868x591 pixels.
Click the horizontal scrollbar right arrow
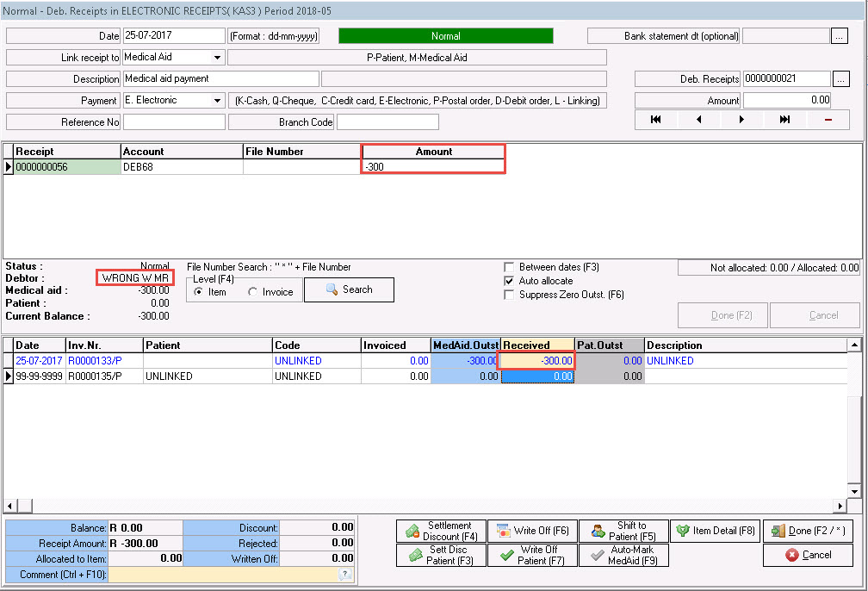tap(841, 506)
